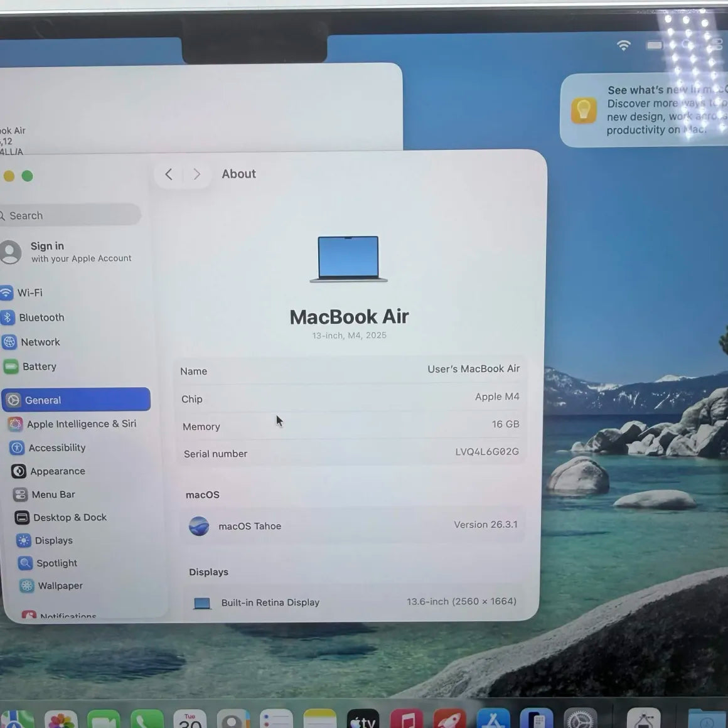Open Contacts from the Dock

click(233, 719)
